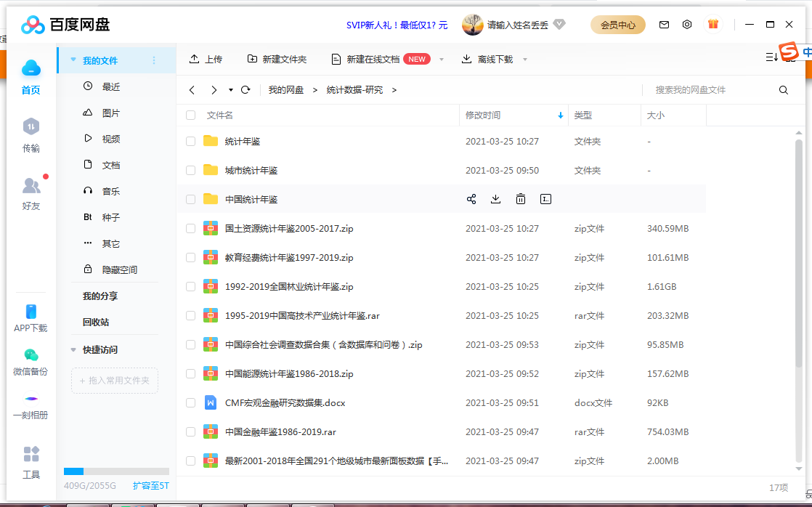Click the diamond VIP badge icon
This screenshot has height=507, width=812.
pos(559,24)
